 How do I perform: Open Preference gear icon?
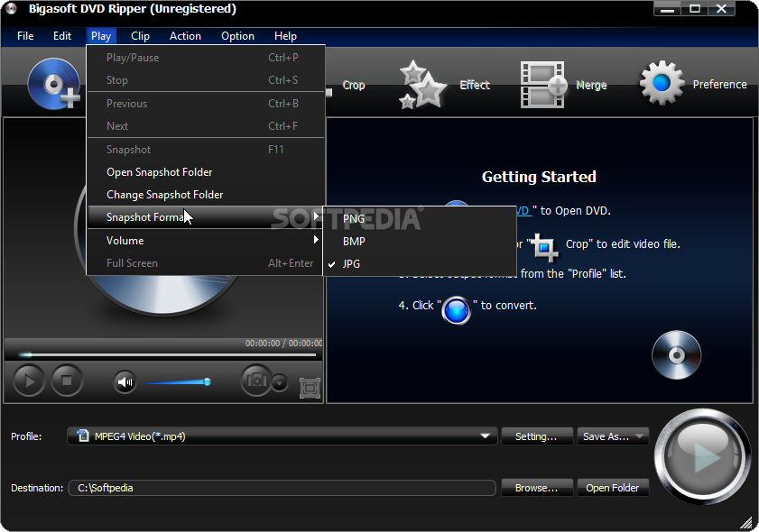point(662,83)
